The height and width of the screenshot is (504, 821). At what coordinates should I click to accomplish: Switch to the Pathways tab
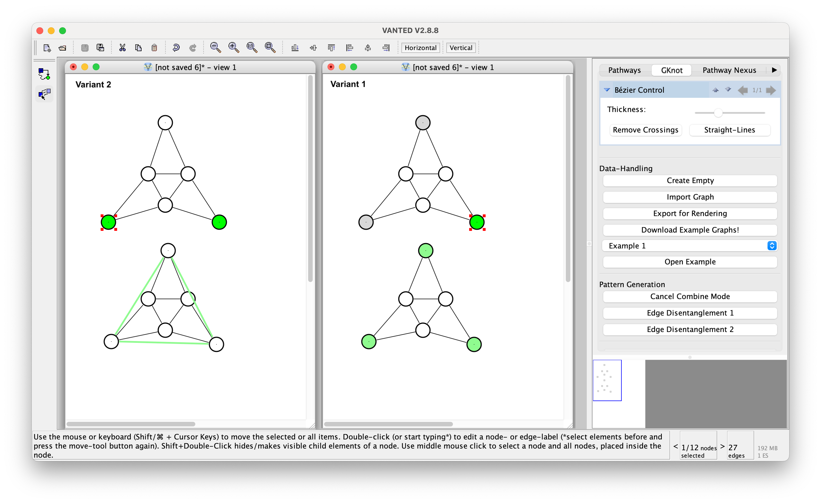(624, 70)
